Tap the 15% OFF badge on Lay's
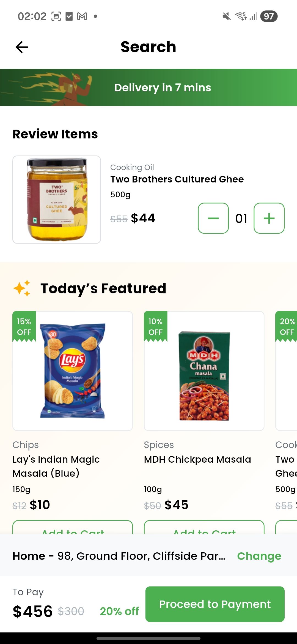This screenshot has width=297, height=644. coord(24,327)
